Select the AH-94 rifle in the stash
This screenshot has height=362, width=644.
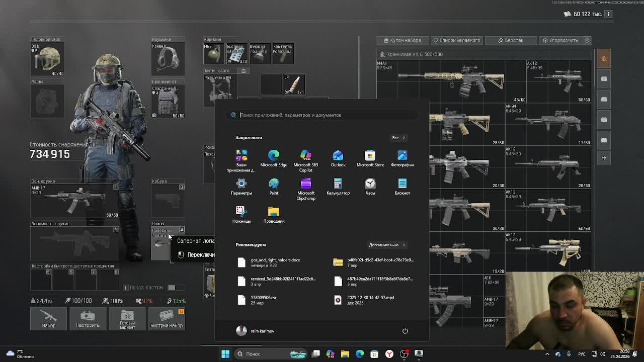tap(548, 124)
